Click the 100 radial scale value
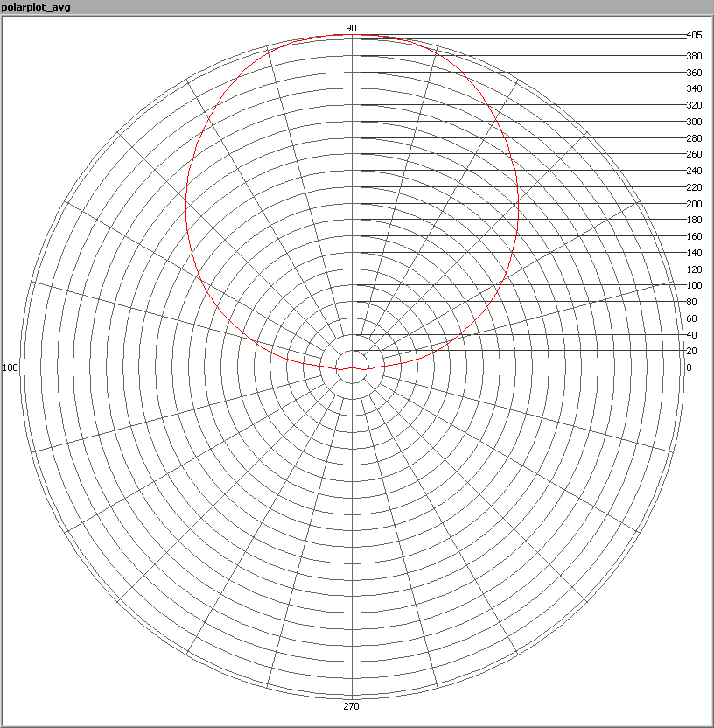 (694, 285)
